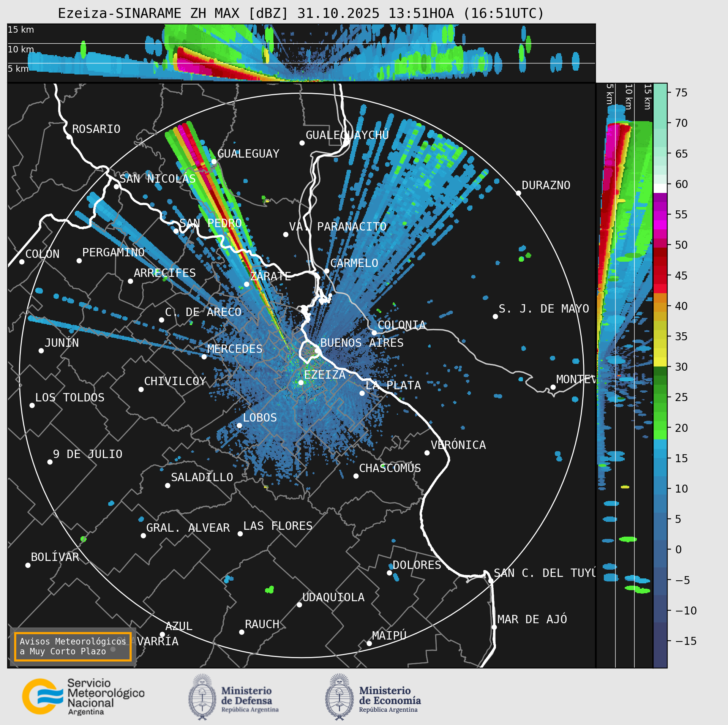The image size is (728, 725).
Task: Select the Buenos Aires city marker
Action: point(316,350)
